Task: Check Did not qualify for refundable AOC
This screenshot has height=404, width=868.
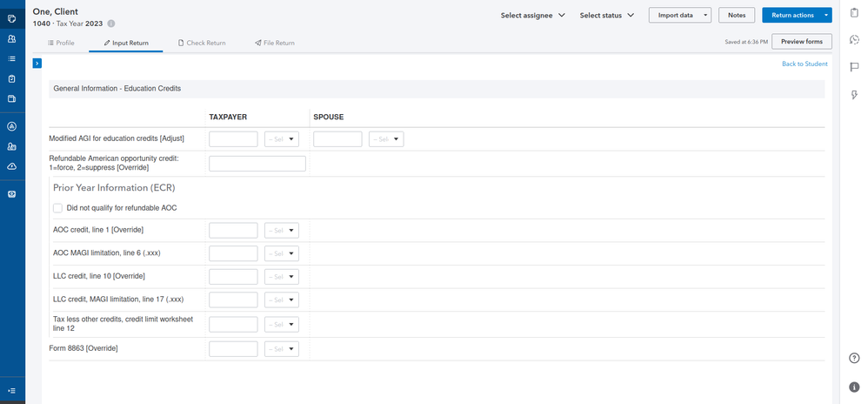Action: tap(58, 208)
